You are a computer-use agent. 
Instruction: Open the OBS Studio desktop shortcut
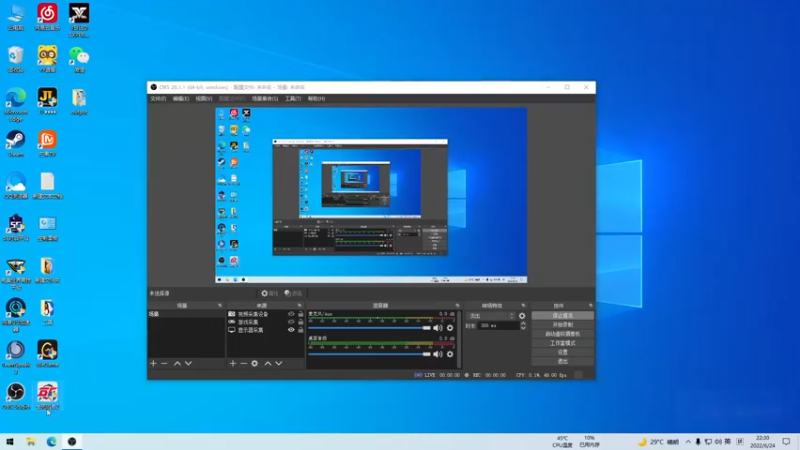[x=16, y=396]
